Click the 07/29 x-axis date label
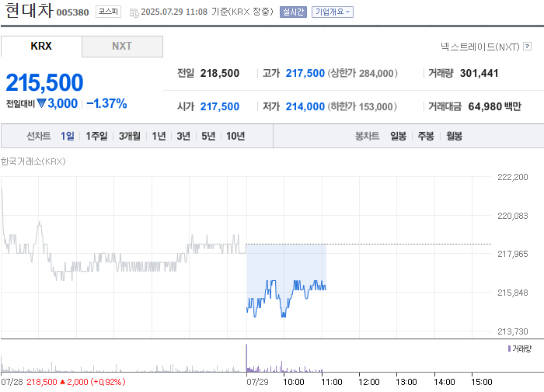544x392 pixels. (257, 382)
